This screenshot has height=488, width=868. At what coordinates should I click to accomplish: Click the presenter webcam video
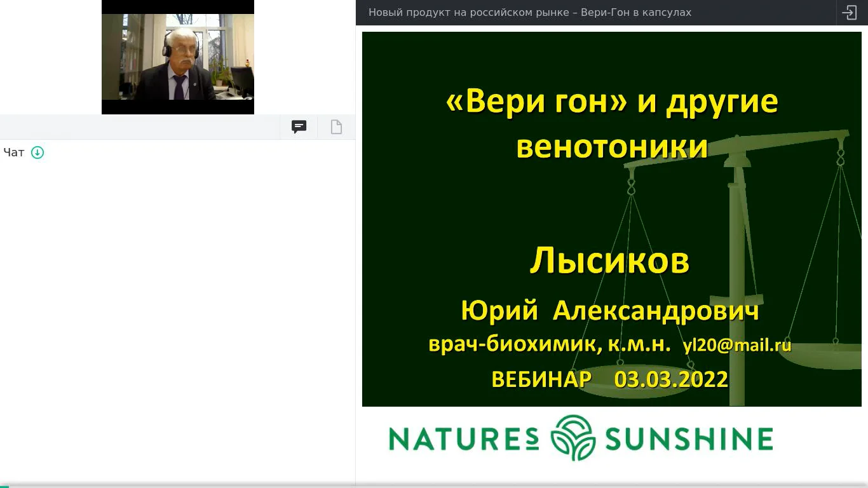[178, 57]
